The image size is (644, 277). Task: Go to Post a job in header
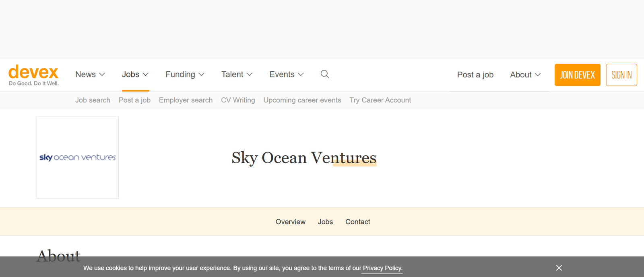(475, 75)
